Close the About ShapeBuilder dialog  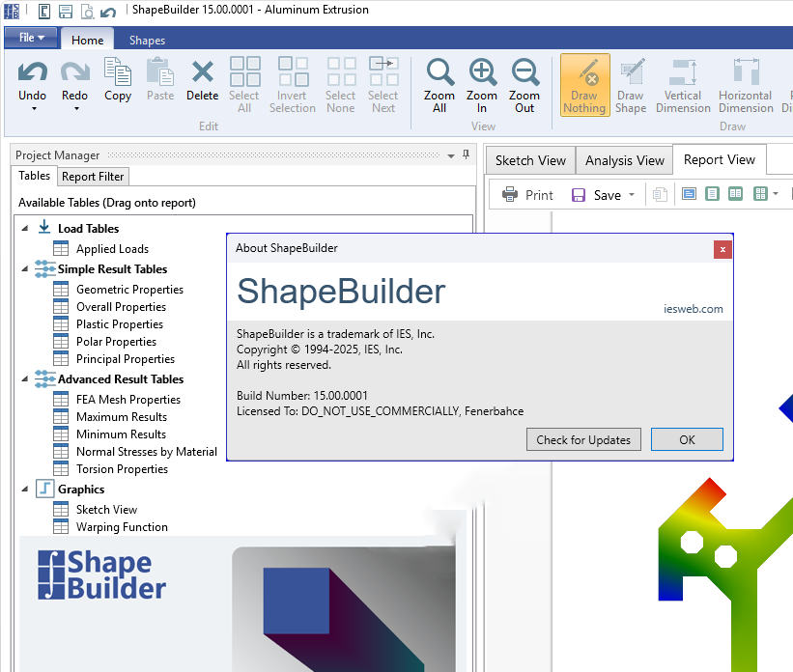pyautogui.click(x=722, y=249)
